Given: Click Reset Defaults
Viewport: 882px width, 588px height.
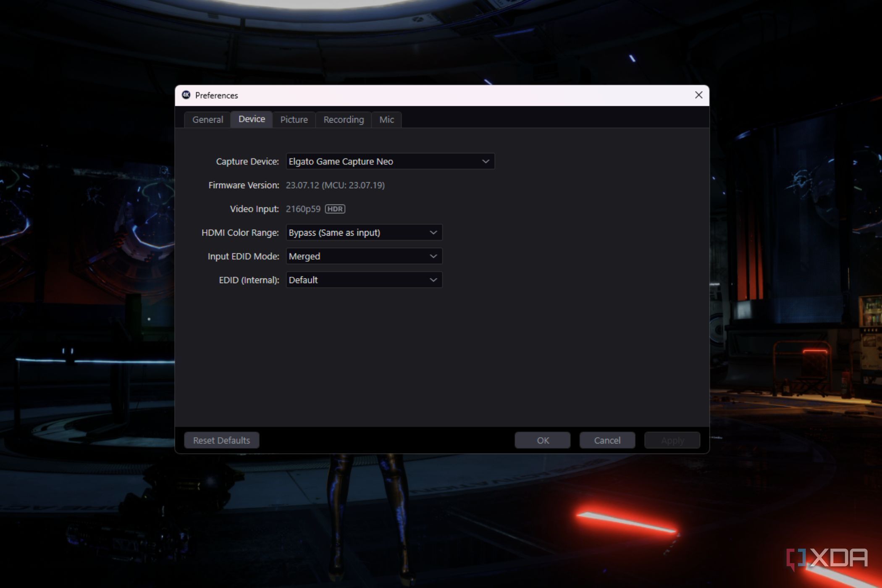Looking at the screenshot, I should tap(221, 440).
